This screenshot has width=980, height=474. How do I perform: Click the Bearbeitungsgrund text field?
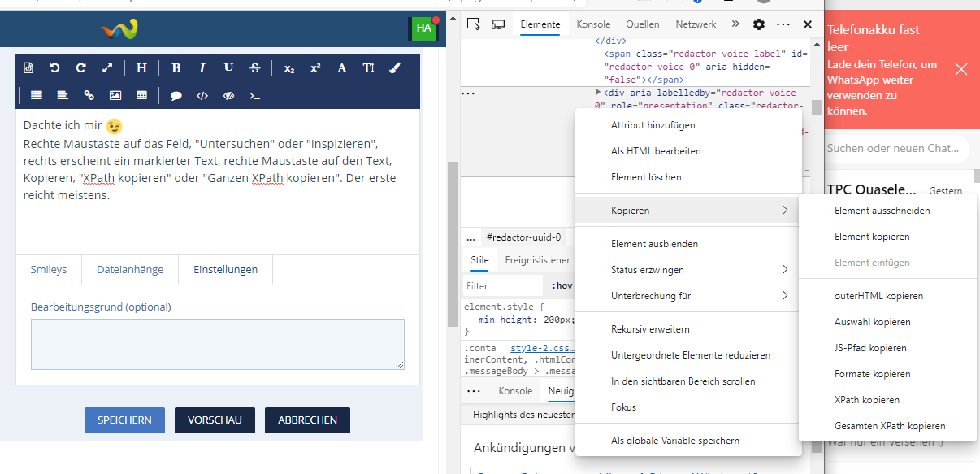coord(217,344)
